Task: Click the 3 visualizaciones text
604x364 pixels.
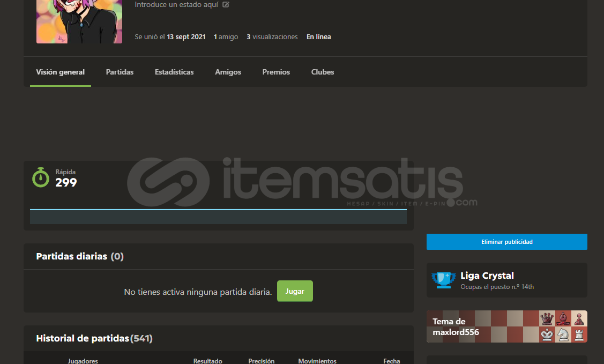Action: tap(272, 36)
